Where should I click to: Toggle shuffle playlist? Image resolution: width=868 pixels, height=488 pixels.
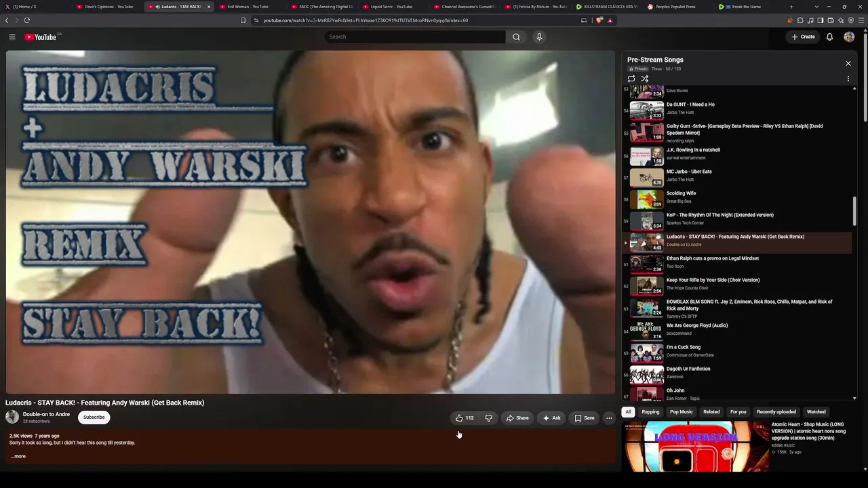pos(645,79)
